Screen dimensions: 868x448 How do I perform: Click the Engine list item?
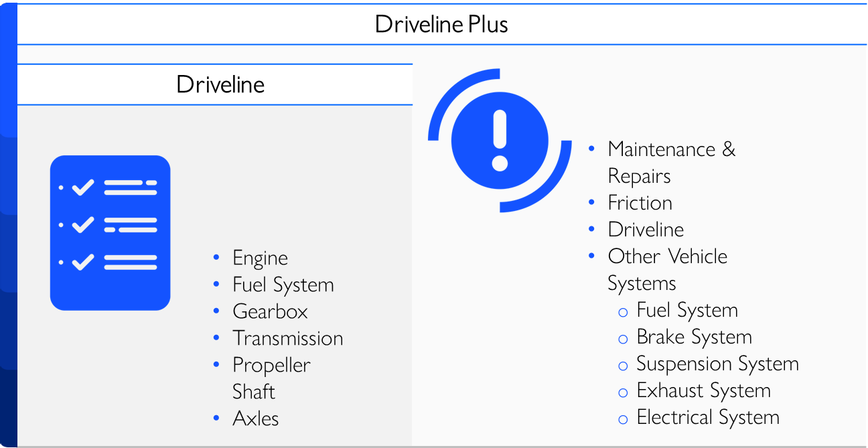[x=260, y=258]
